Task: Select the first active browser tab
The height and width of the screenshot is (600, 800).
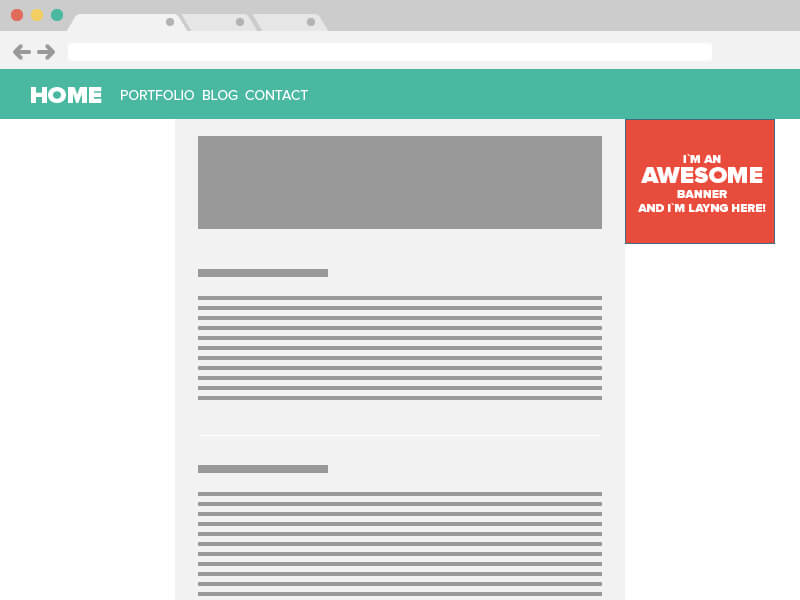Action: (128, 22)
